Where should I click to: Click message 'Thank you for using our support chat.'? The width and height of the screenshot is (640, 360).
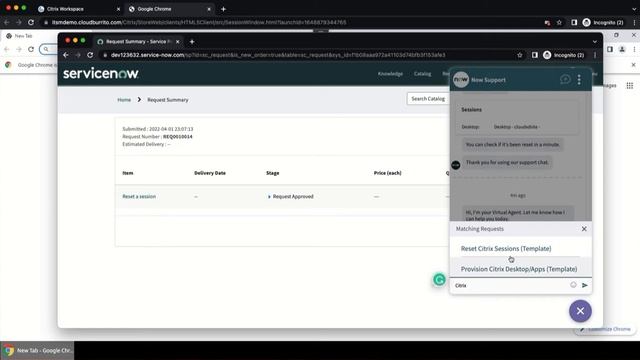(507, 162)
